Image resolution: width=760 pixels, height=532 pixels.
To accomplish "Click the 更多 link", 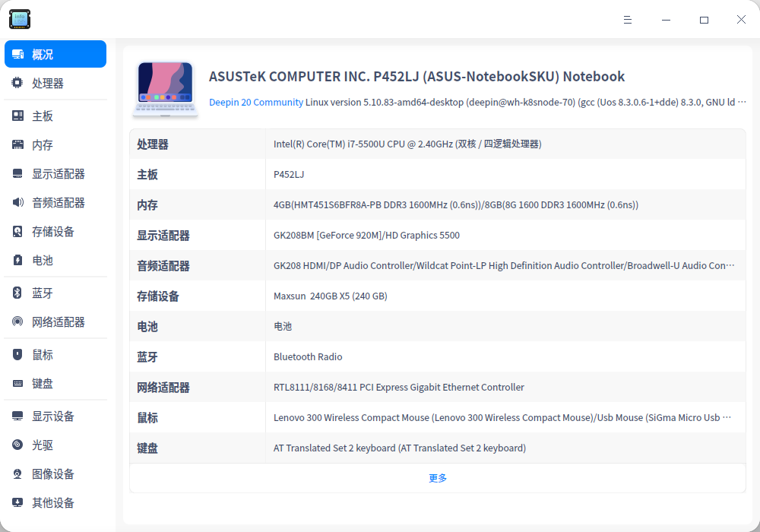I will (438, 478).
